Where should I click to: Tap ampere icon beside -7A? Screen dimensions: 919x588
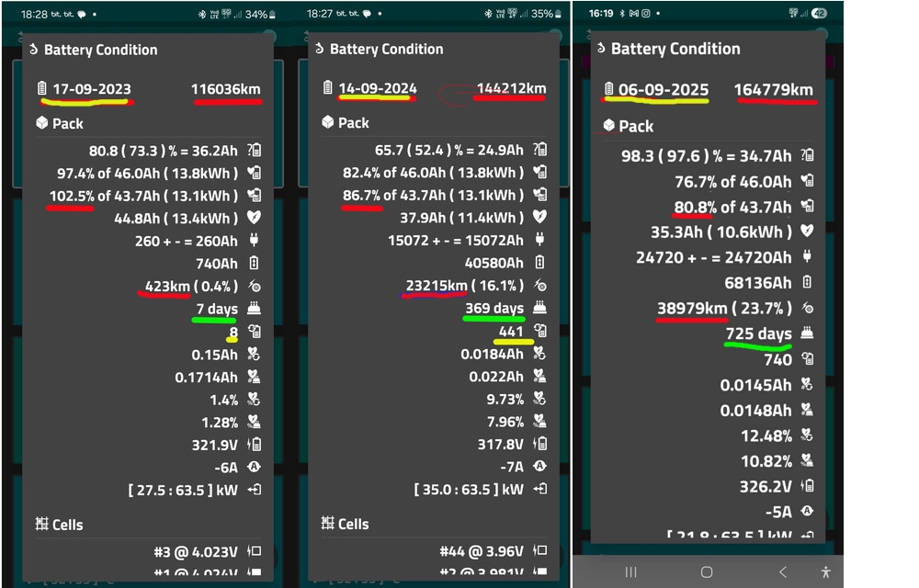click(539, 466)
